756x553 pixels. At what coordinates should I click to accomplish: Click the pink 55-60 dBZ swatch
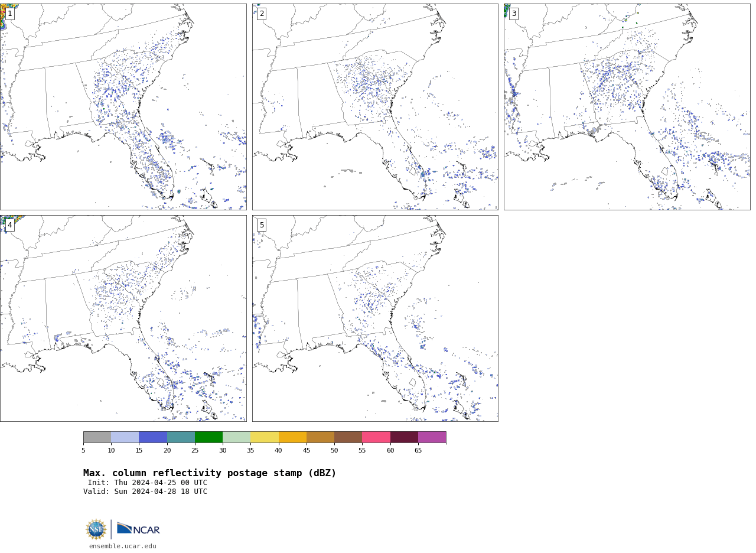pyautogui.click(x=376, y=437)
